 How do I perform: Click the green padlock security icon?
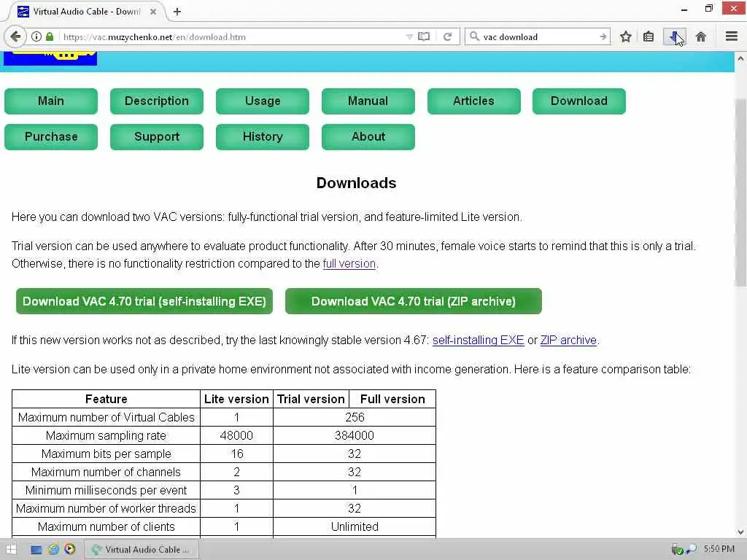pos(50,36)
